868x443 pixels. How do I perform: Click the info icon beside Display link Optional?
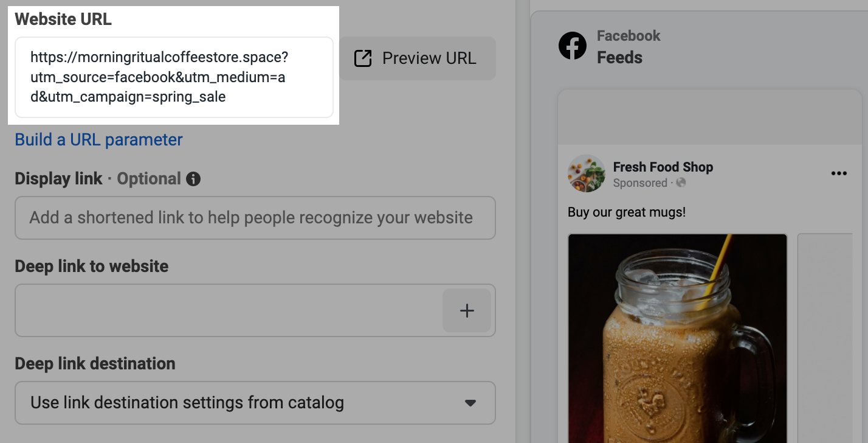point(193,179)
